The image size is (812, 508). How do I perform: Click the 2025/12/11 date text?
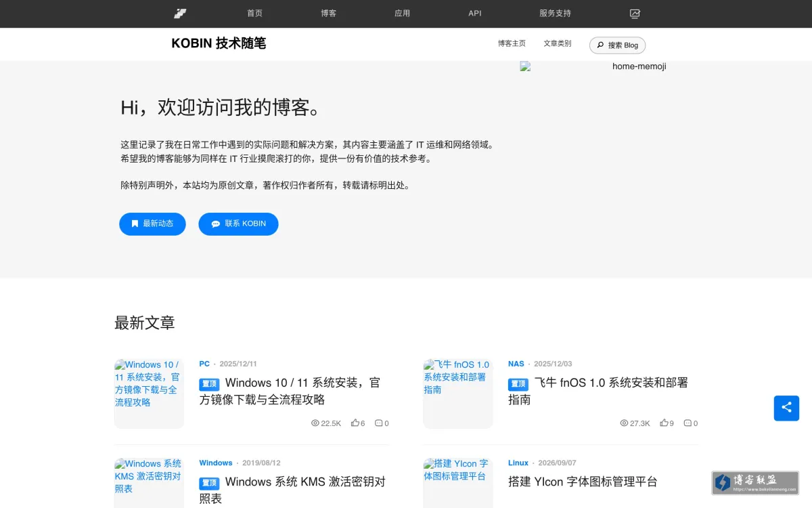tap(238, 364)
